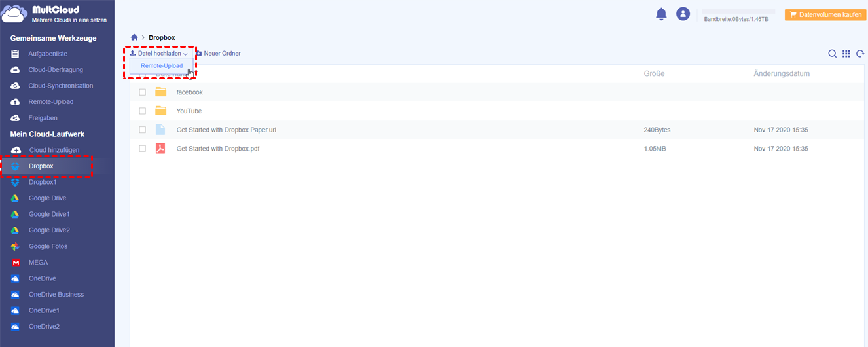The image size is (868, 347).
Task: Open the notifications bell
Action: point(661,14)
